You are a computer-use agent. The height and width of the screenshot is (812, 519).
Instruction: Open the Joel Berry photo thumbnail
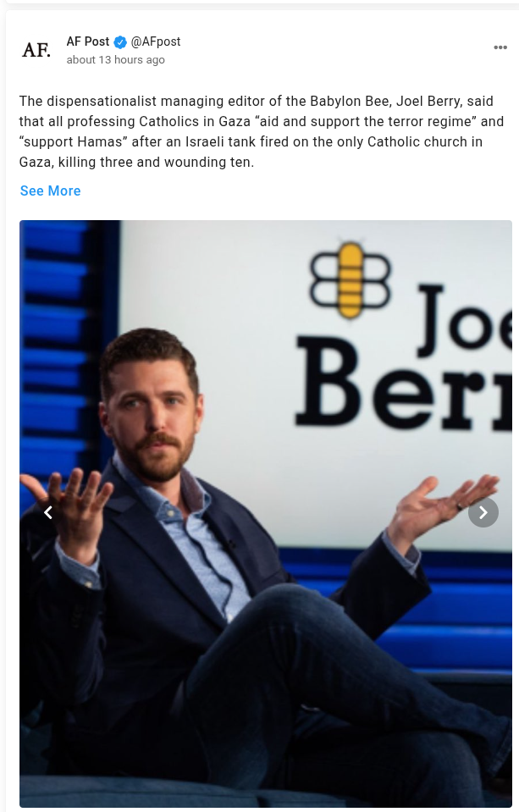point(266,514)
